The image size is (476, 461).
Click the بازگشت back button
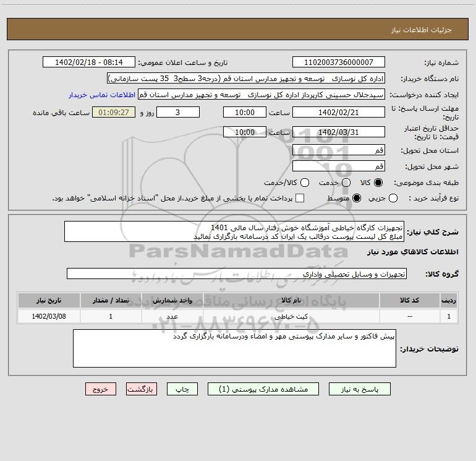click(142, 389)
